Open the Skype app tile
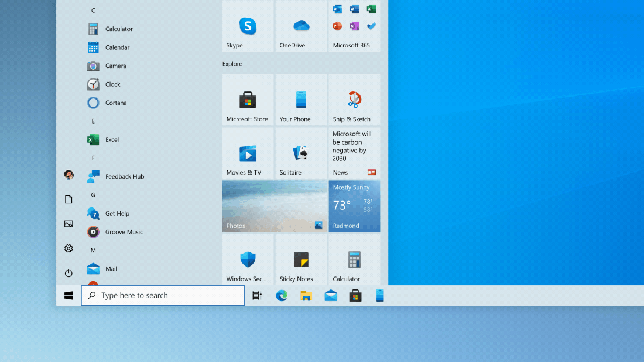Viewport: 644px width, 362px height. [248, 26]
